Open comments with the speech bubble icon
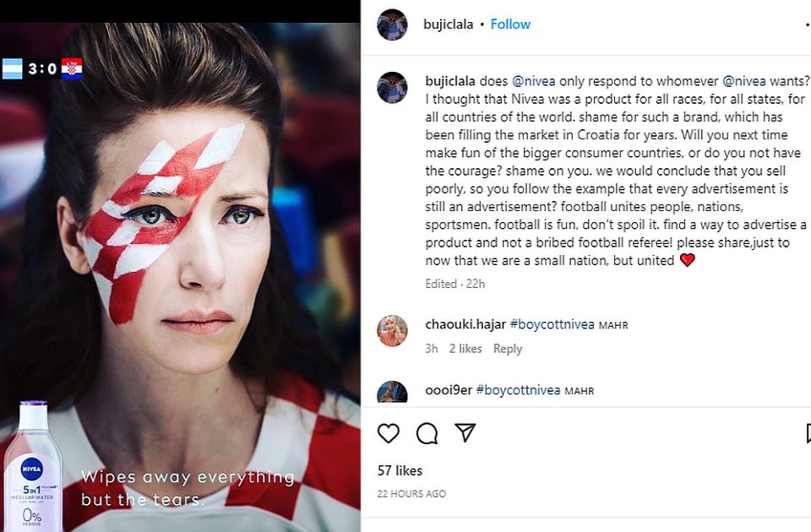This screenshot has height=532, width=811. click(427, 433)
